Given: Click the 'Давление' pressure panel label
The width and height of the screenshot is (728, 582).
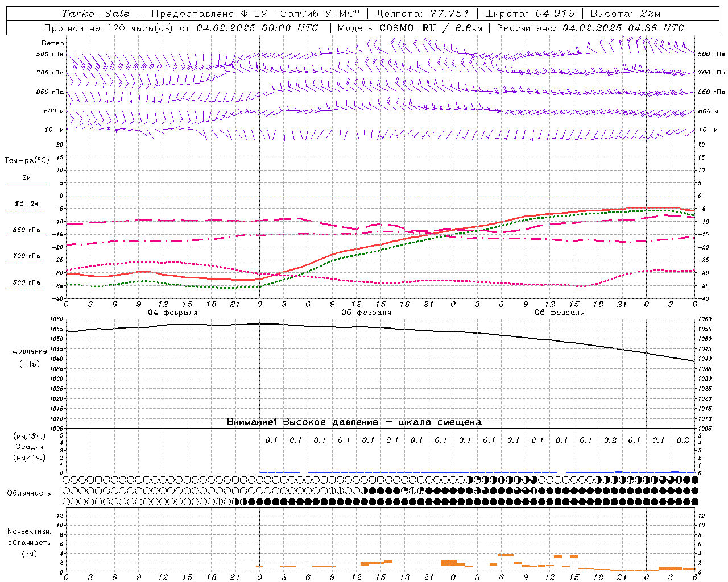Looking at the screenshot, I should tap(30, 351).
